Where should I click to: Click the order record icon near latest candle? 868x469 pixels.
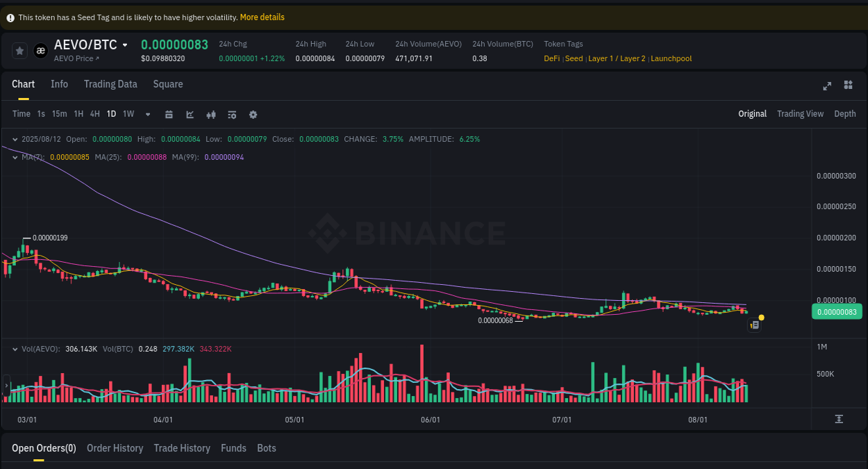[754, 324]
